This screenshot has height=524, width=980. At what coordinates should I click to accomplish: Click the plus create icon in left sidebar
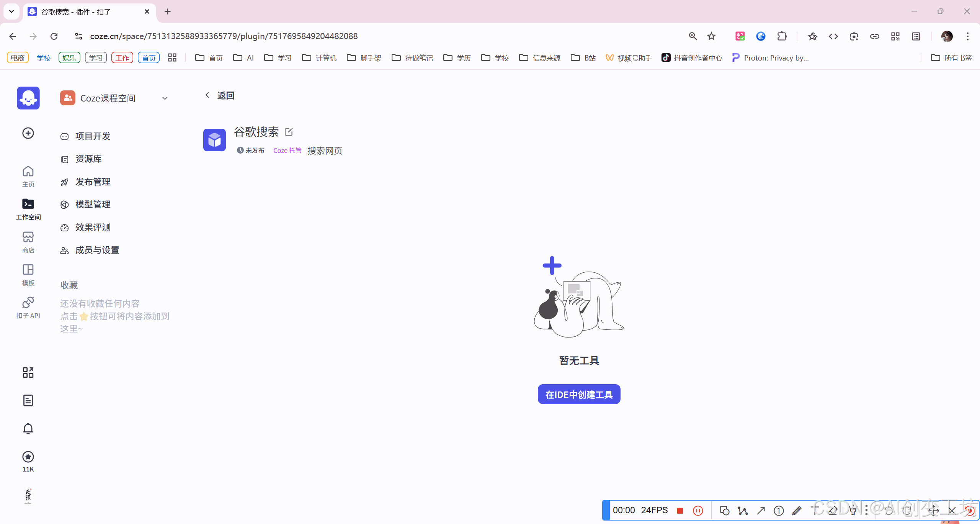coord(28,133)
